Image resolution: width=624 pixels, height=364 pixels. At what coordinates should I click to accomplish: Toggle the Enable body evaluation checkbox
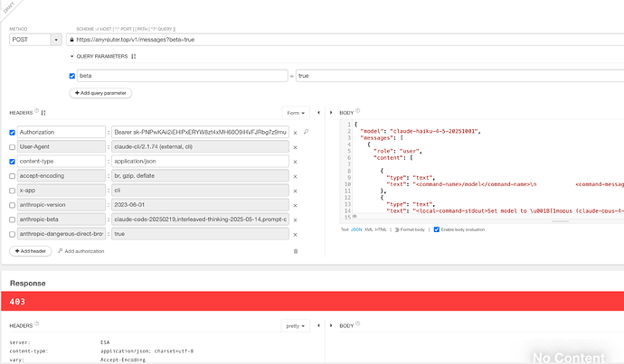click(437, 229)
